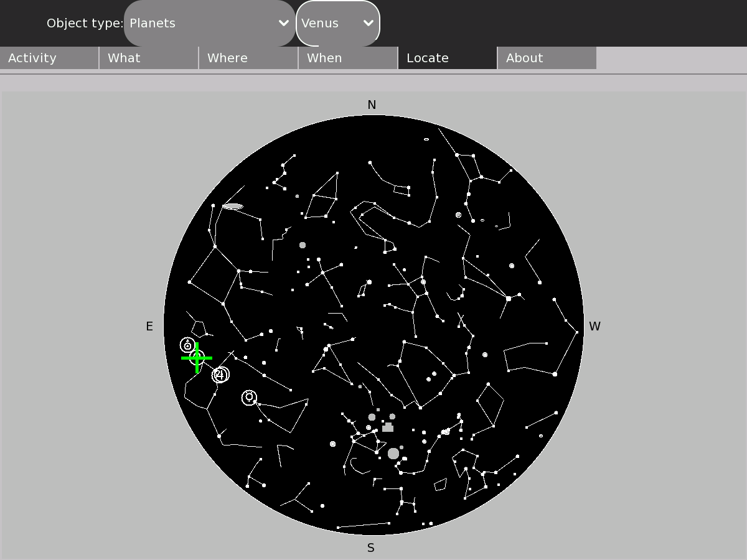
Task: Expand the Venus object dropdown
Action: tap(337, 23)
